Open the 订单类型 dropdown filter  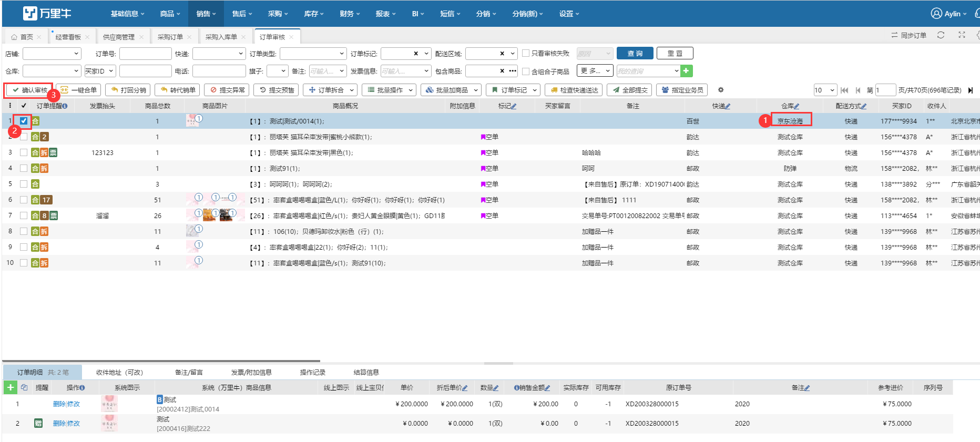[x=313, y=53]
